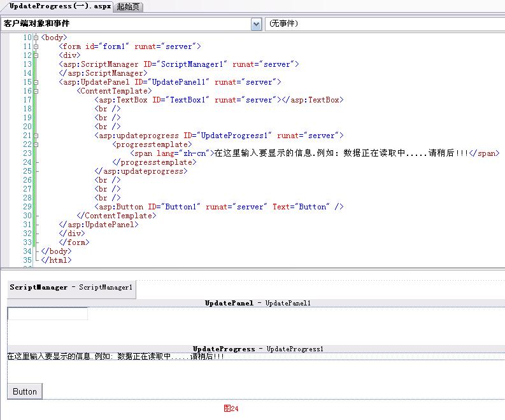Switch to the 起始页 tab
This screenshot has height=420, width=505.
[129, 7]
